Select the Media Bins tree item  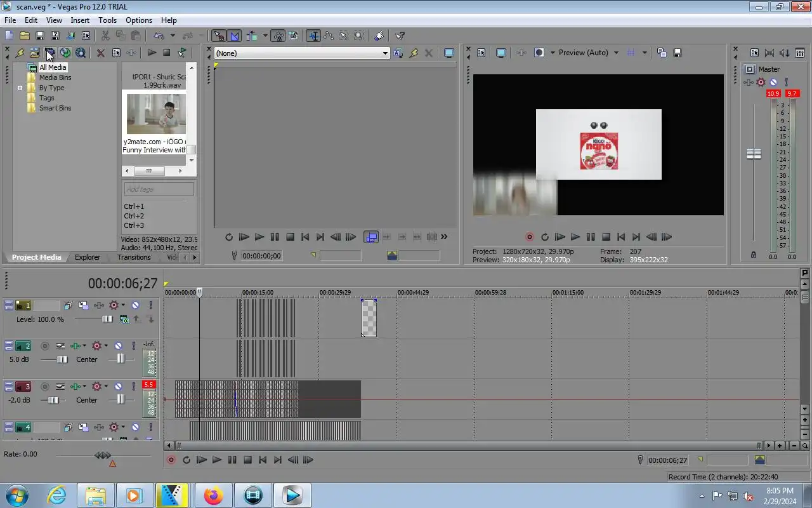pyautogui.click(x=55, y=77)
